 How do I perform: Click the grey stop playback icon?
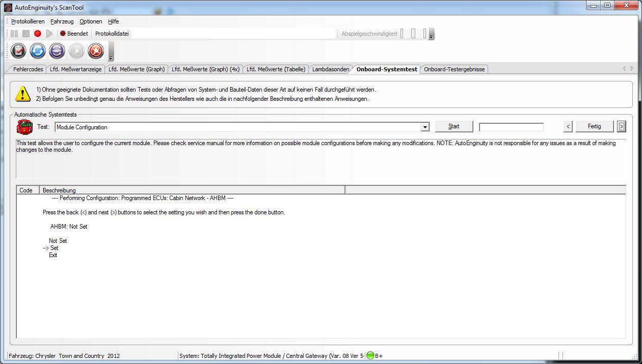point(26,34)
